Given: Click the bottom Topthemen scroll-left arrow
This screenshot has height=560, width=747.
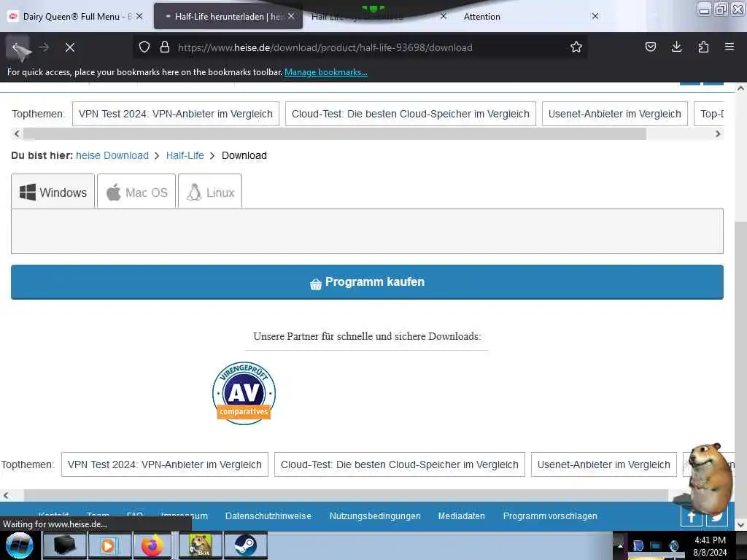Looking at the screenshot, I should pyautogui.click(x=6, y=495).
